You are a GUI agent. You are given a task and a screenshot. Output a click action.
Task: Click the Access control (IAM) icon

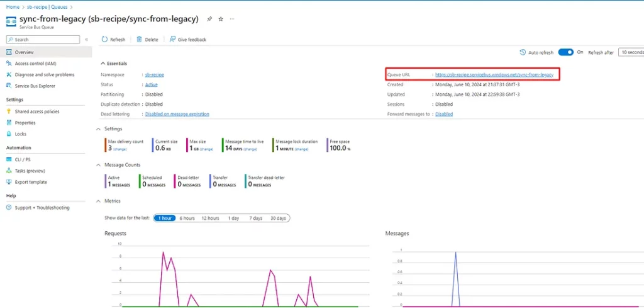coord(9,64)
